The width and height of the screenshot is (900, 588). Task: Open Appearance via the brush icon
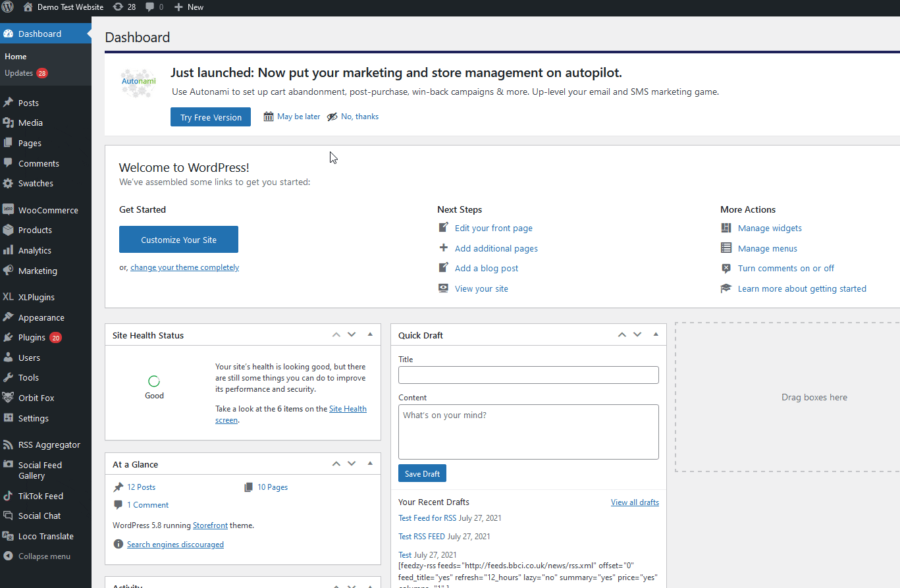(9, 317)
